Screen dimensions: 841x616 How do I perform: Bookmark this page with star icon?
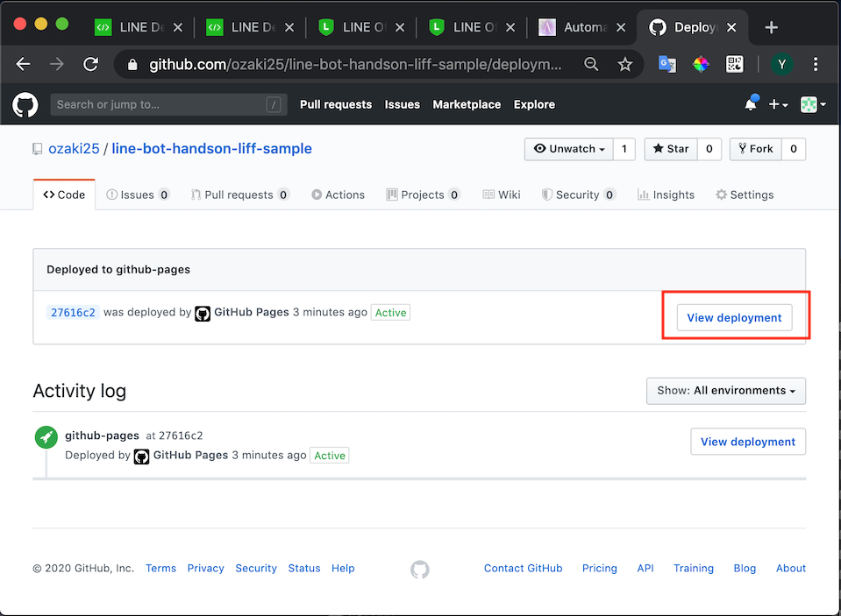click(x=625, y=64)
